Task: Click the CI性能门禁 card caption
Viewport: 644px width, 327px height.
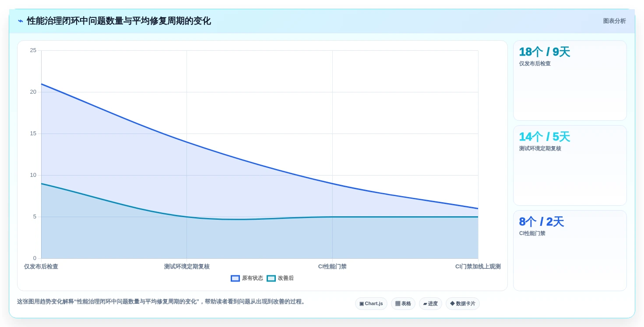Action: point(532,233)
